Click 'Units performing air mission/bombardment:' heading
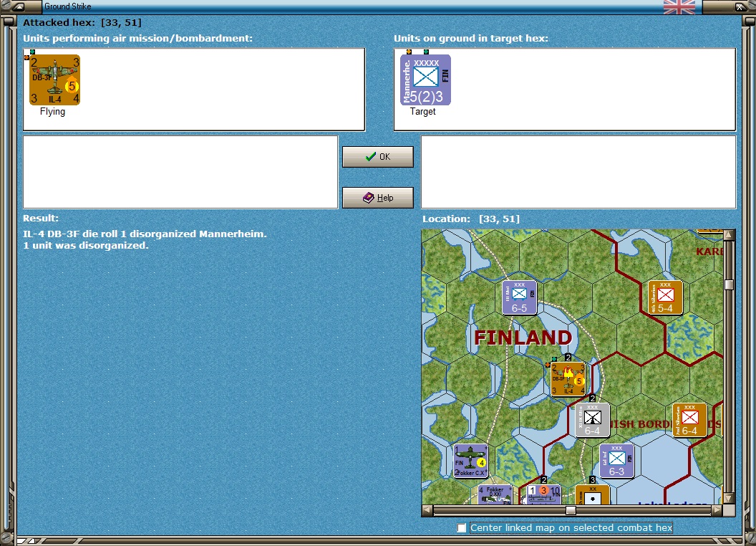 [x=138, y=38]
